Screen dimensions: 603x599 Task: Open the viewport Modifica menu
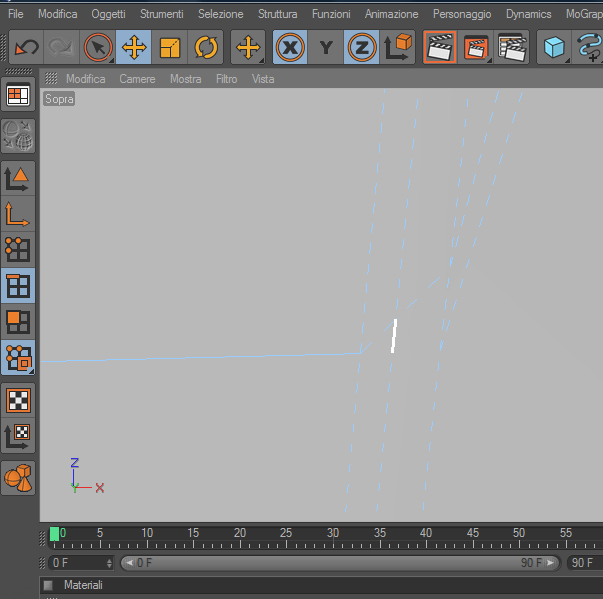(86, 79)
